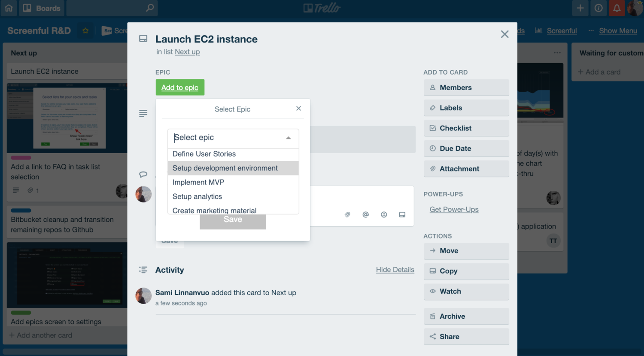
Task: Click the pink label on the FAQ card
Action: click(21, 157)
